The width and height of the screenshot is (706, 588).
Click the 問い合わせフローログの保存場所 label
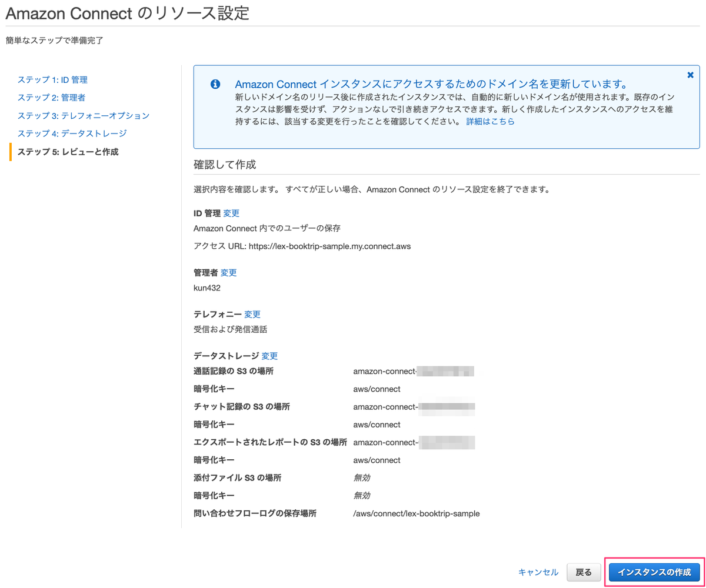tap(255, 513)
